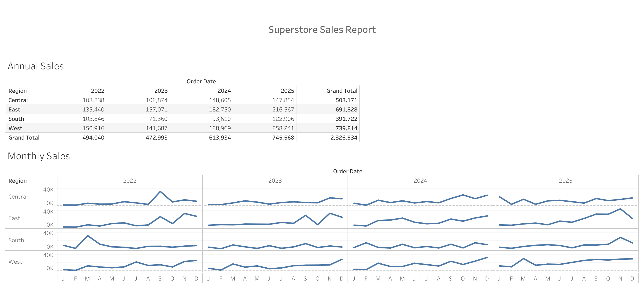Click the West region label in chart

tap(15, 262)
